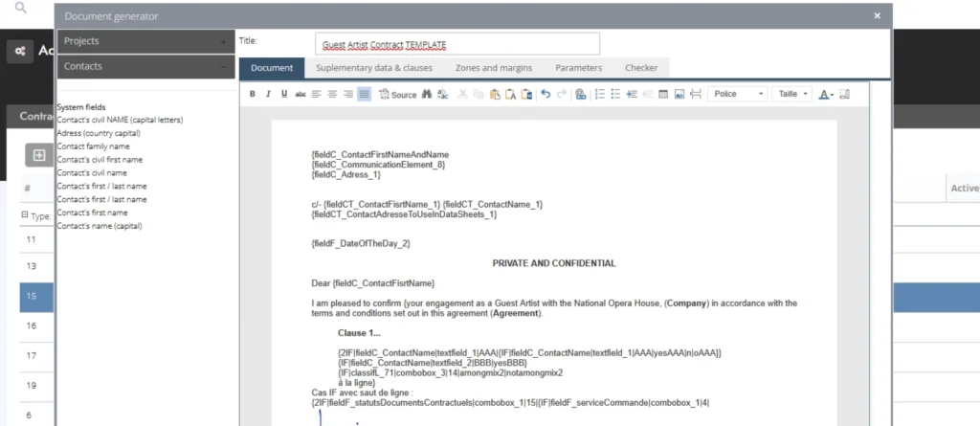Viewport: 980px width, 426px height.
Task: Insert a link with globe-chain icon
Action: tap(581, 95)
